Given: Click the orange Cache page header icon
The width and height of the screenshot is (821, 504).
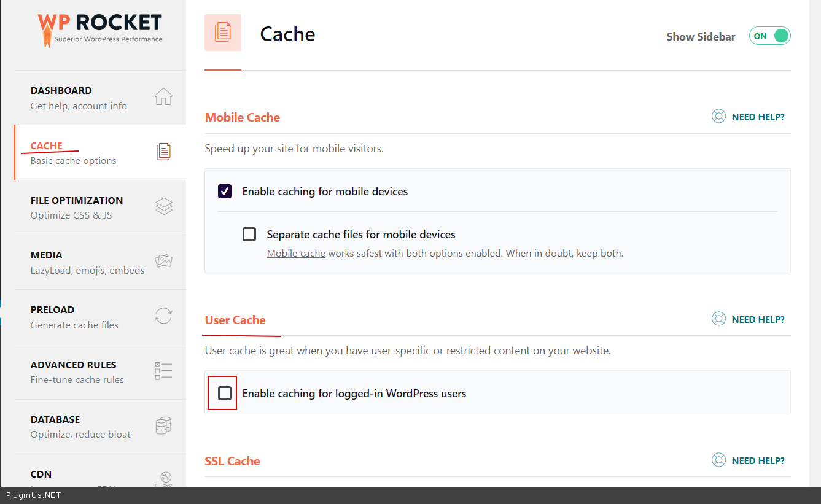Looking at the screenshot, I should click(x=223, y=33).
